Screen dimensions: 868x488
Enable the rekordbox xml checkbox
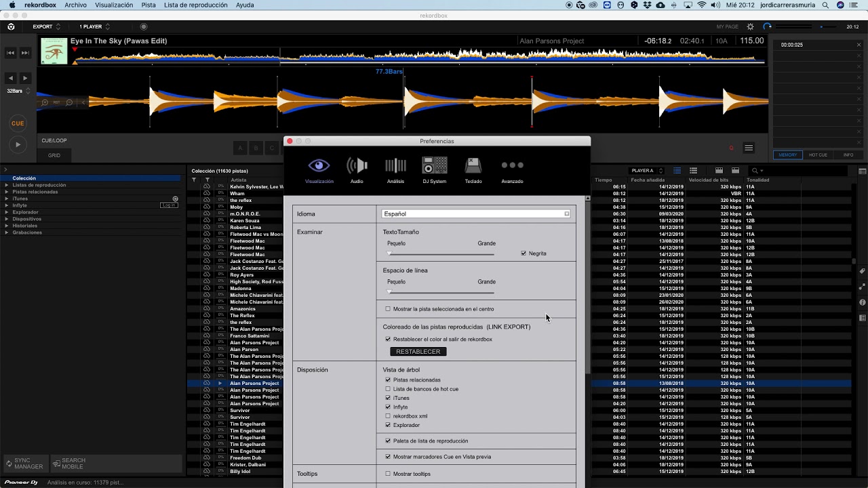click(388, 416)
